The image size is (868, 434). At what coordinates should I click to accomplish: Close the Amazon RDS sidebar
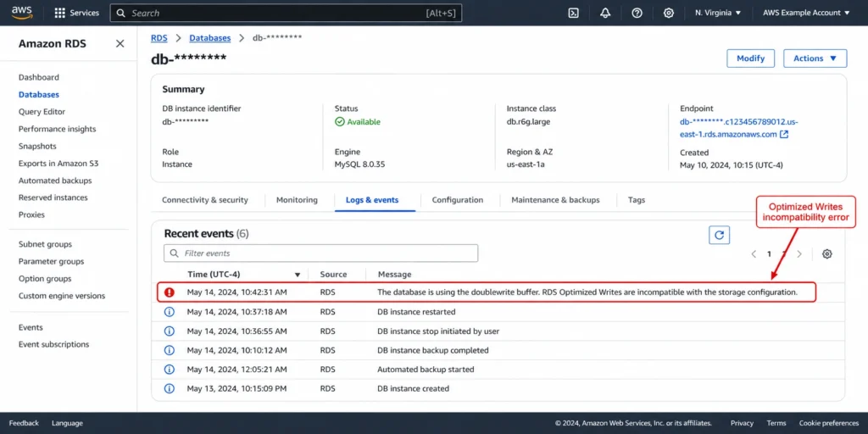point(120,44)
